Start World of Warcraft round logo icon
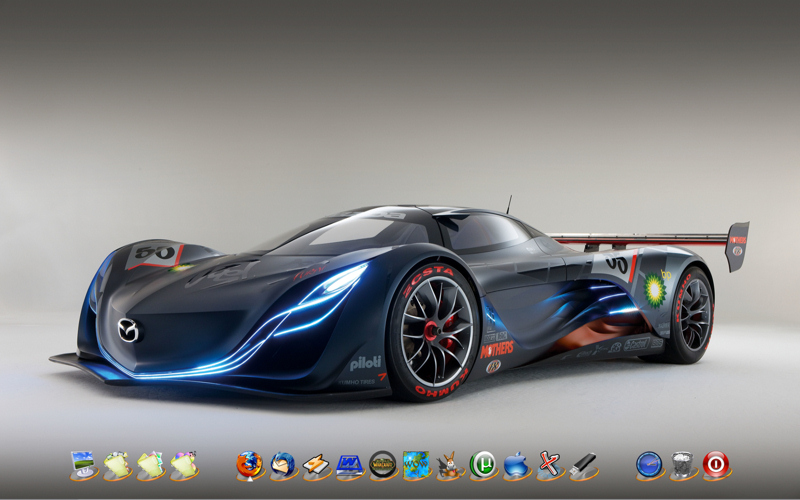Viewport: 800px width, 500px height. point(383,464)
